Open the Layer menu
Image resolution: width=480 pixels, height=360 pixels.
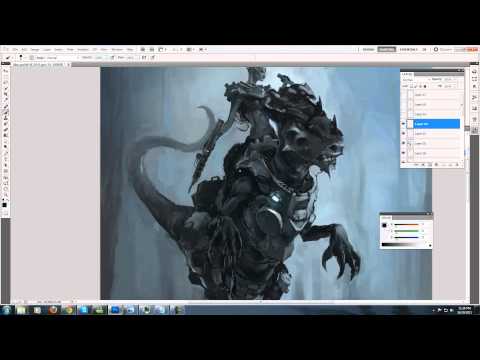click(x=46, y=49)
